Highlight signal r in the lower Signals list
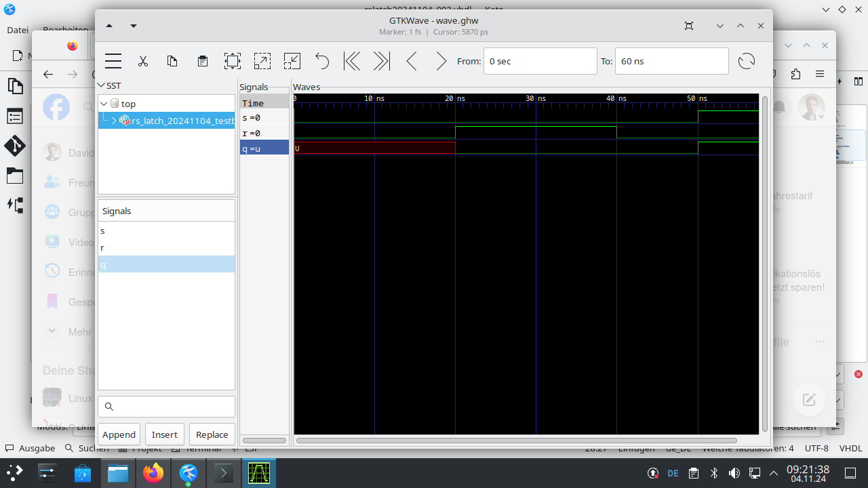 pyautogui.click(x=102, y=247)
